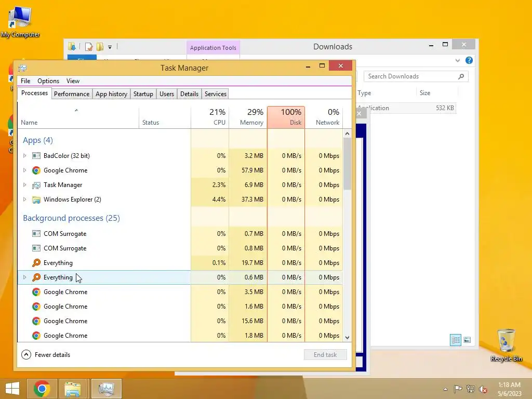The width and height of the screenshot is (532, 399).
Task: Switch to the Services tab
Action: coord(216,94)
